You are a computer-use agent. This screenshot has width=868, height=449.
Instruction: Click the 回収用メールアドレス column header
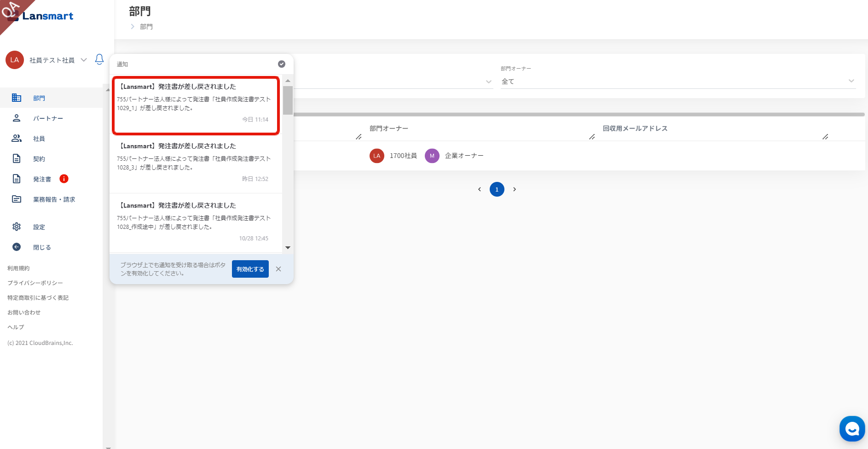click(635, 128)
